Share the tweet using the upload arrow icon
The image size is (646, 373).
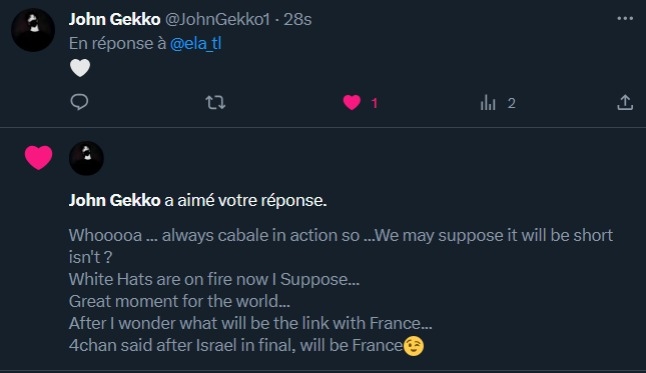tap(625, 102)
